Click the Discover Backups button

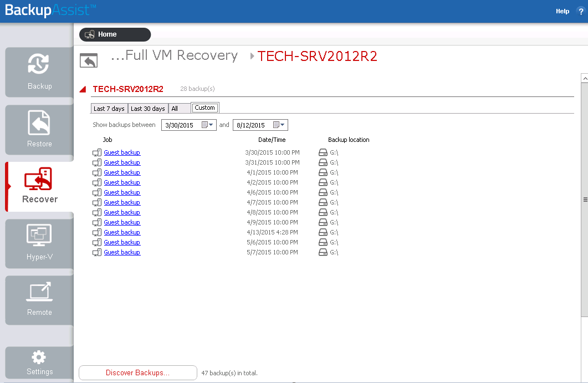click(137, 373)
